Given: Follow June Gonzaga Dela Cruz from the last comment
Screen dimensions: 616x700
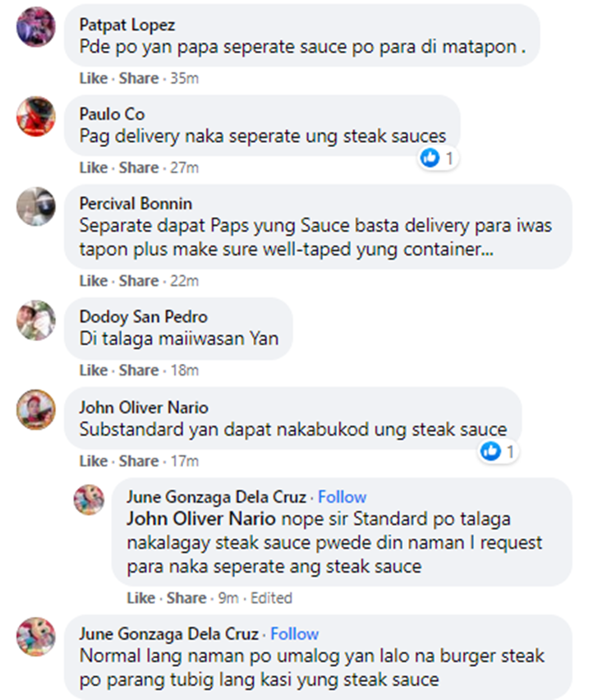Looking at the screenshot, I should [x=295, y=634].
